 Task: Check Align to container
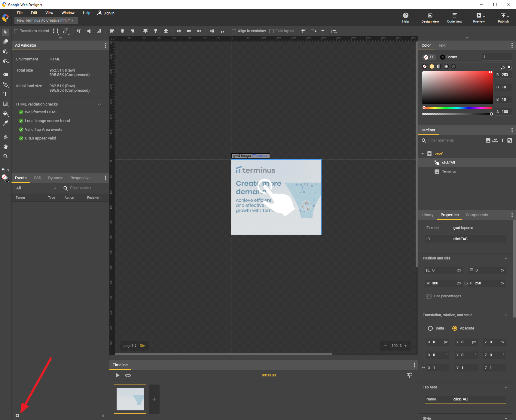point(234,31)
